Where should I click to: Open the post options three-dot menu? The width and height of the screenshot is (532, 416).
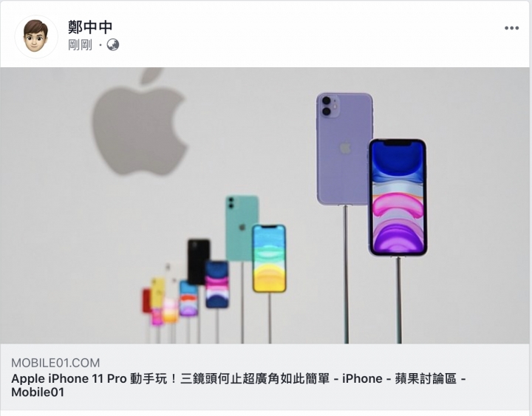pos(511,28)
